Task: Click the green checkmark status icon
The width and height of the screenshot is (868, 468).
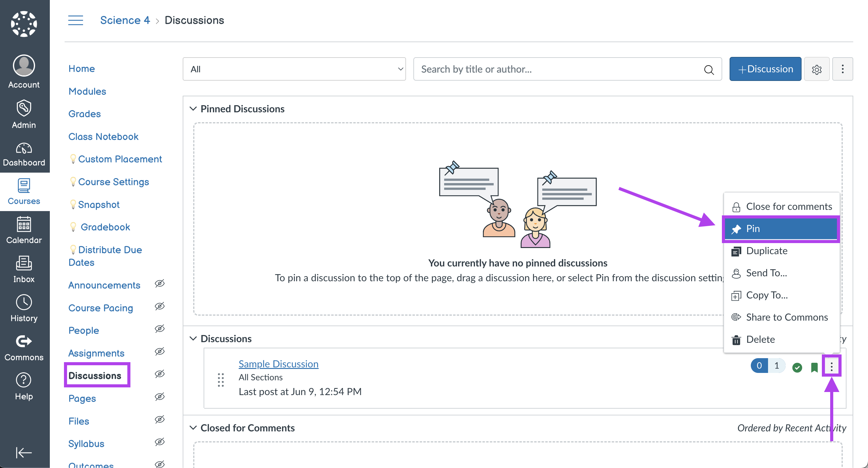Action: pos(797,367)
